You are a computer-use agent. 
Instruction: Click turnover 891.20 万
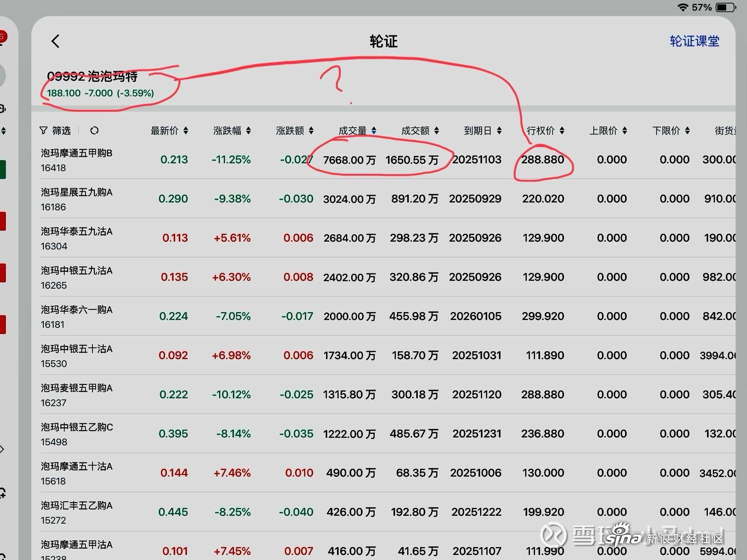point(415,199)
